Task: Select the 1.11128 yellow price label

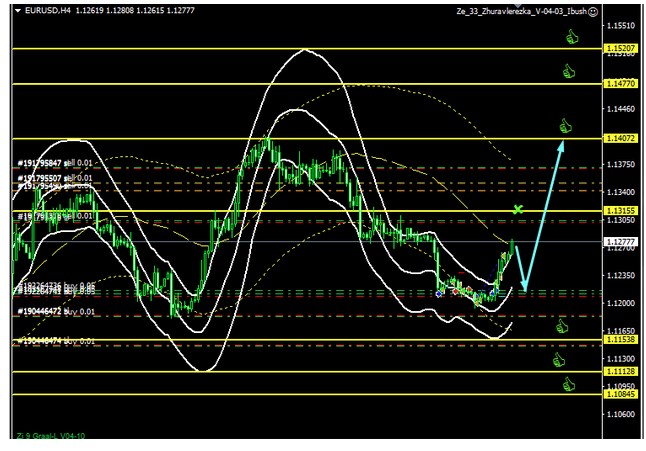Action: (x=621, y=371)
